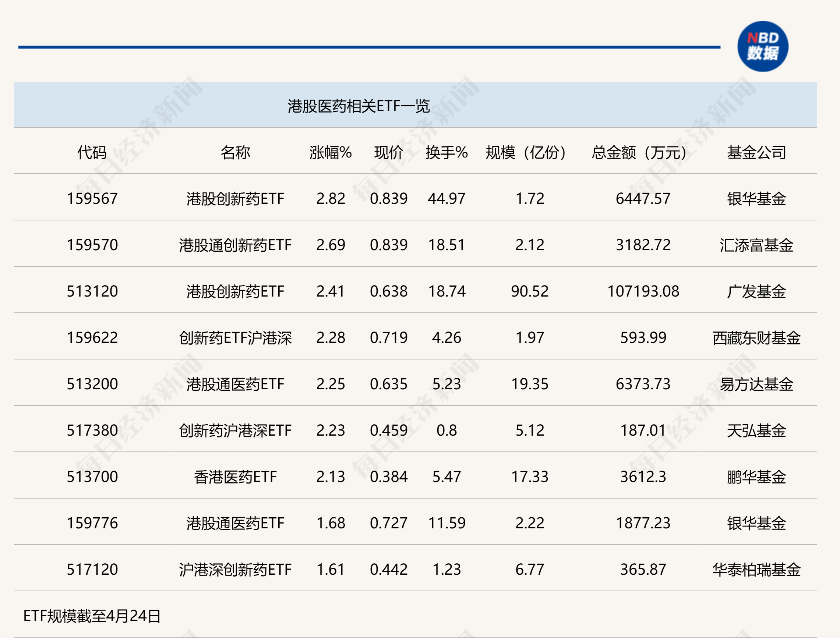The image size is (840, 638).
Task: Click the total amount 3612.3
Action: coord(643,476)
